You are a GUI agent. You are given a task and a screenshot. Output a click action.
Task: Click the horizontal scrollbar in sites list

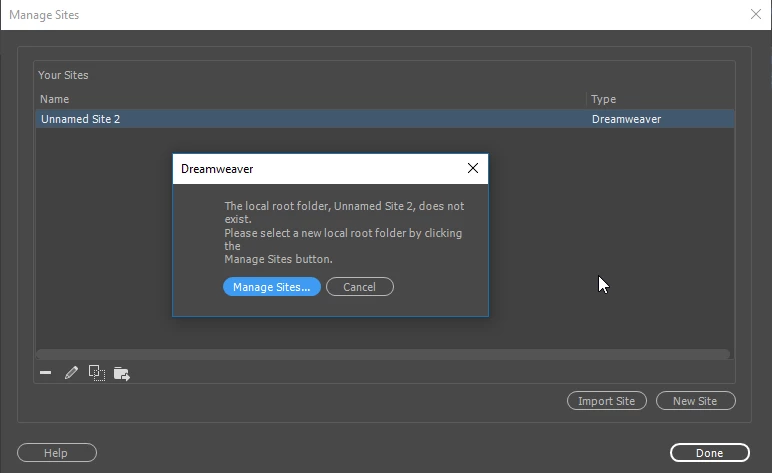point(383,354)
